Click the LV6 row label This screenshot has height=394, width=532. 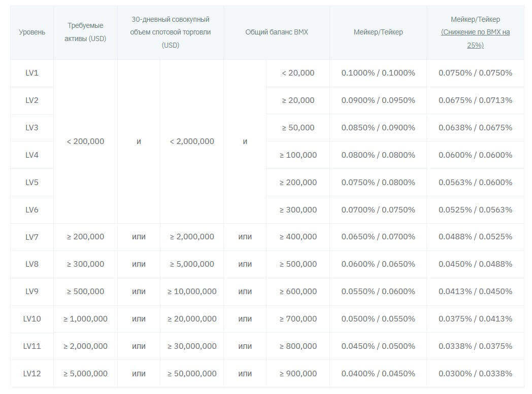(x=32, y=210)
